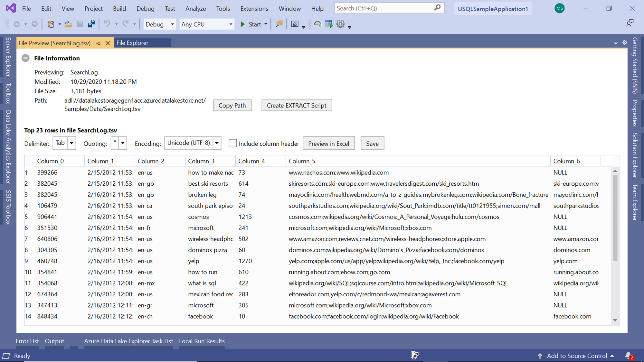Open the Extensions menu

coord(254,9)
